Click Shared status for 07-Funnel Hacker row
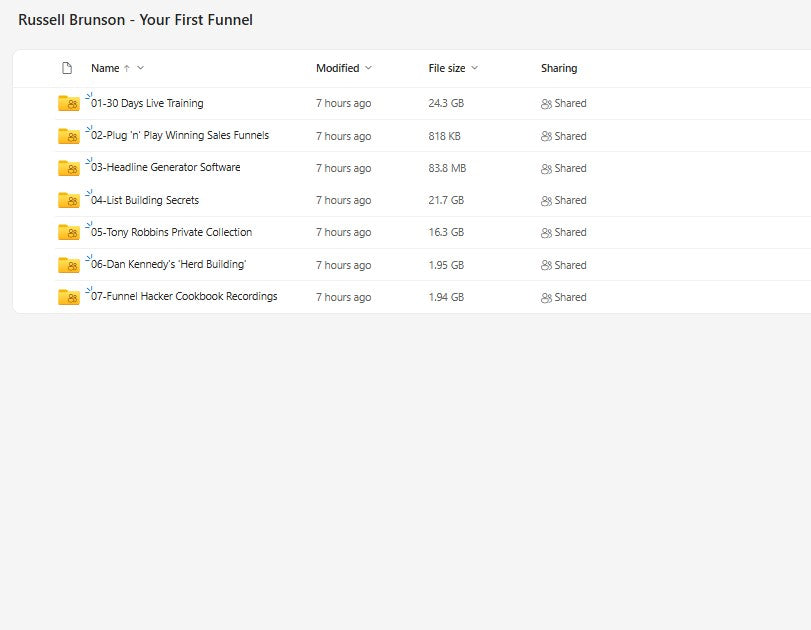811x630 pixels. 570,297
